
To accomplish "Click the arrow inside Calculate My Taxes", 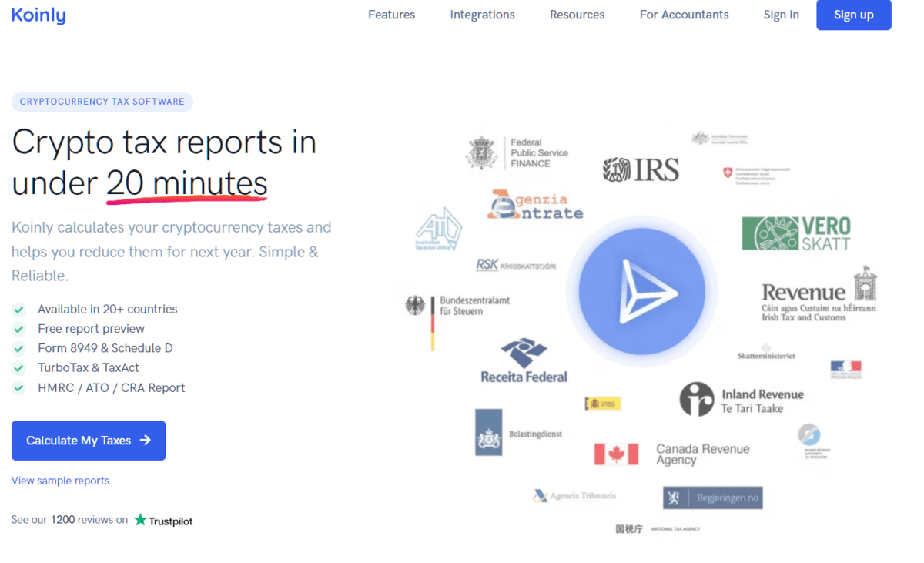I will click(145, 441).
